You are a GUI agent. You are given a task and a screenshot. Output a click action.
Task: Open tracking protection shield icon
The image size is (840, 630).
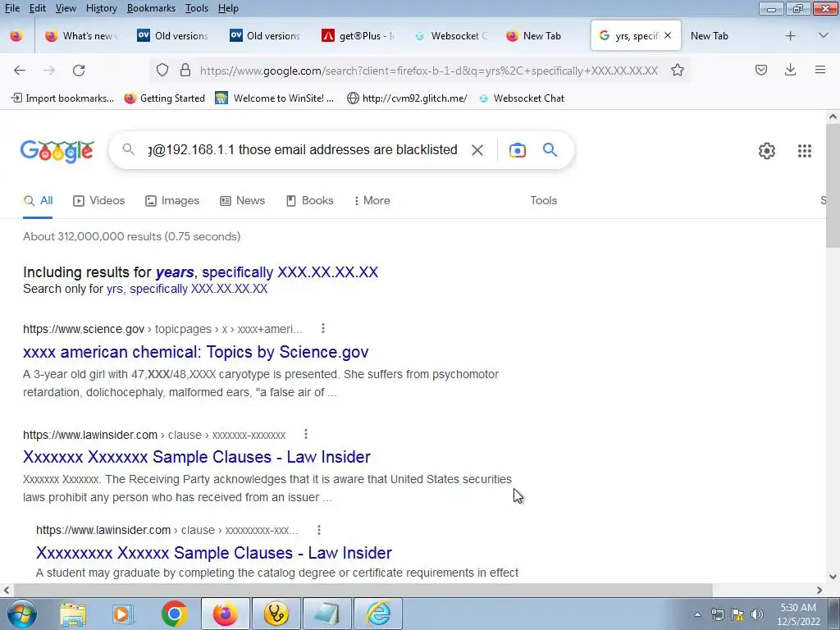(162, 71)
